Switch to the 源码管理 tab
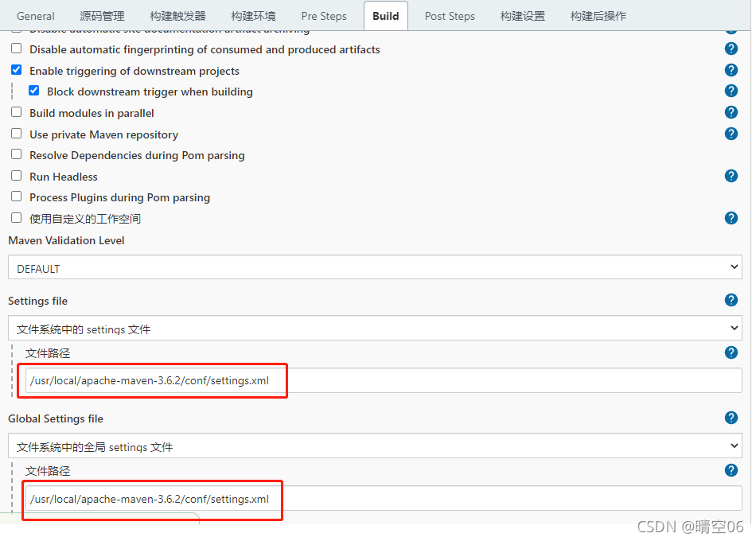The width and height of the screenshot is (756, 541). pos(102,16)
